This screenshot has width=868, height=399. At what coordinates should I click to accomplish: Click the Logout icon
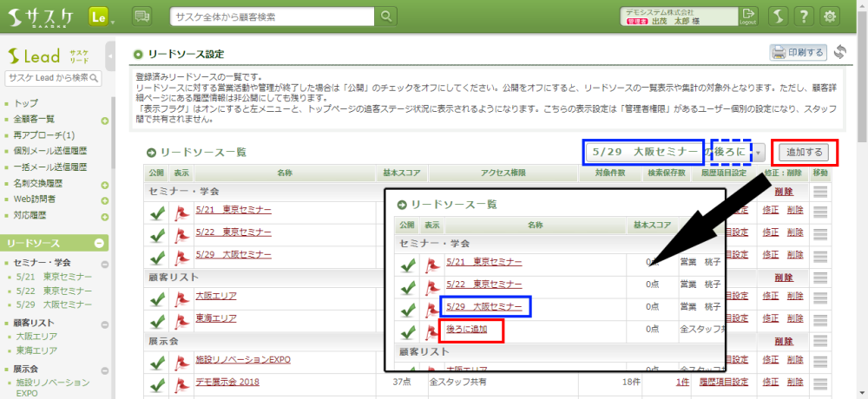(x=749, y=16)
